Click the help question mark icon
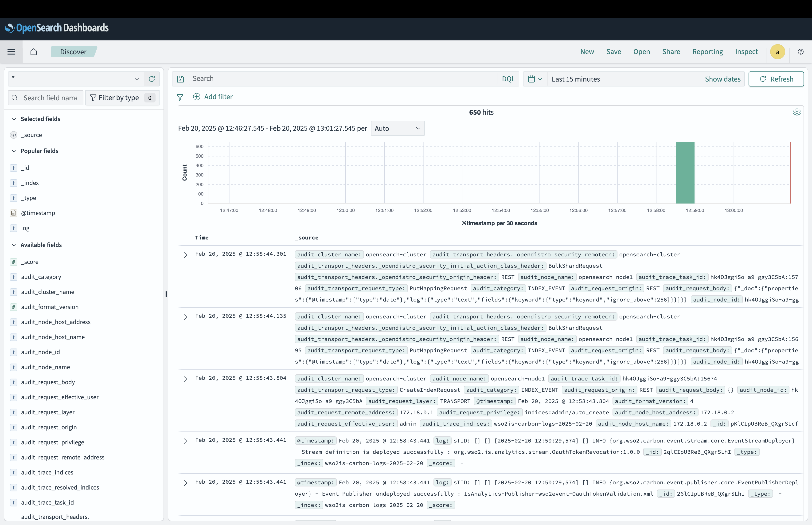Image resolution: width=812 pixels, height=525 pixels. (800, 51)
